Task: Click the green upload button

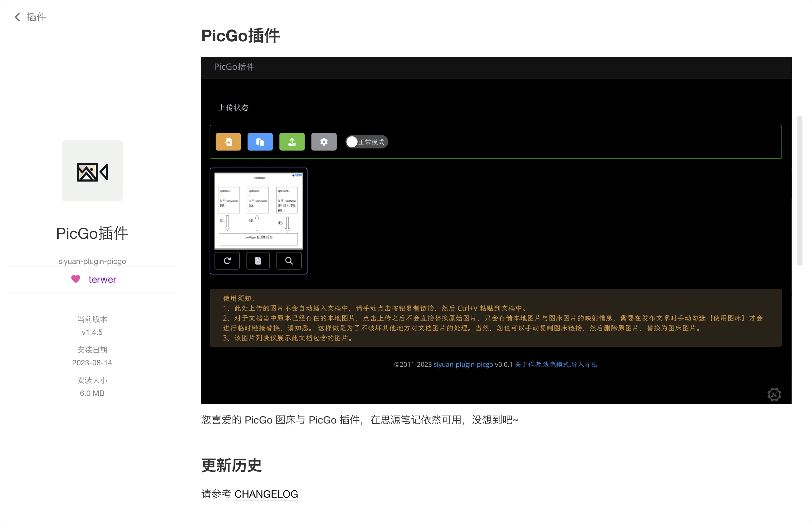Action: pyautogui.click(x=292, y=141)
